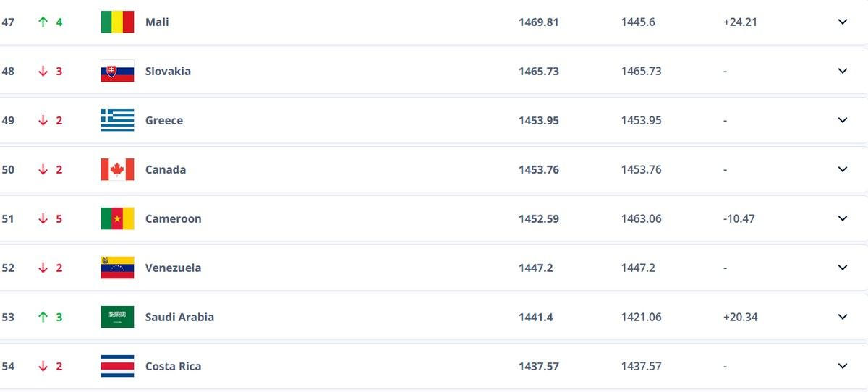Expand the Mali row details
This screenshot has height=392, width=868.
click(842, 22)
